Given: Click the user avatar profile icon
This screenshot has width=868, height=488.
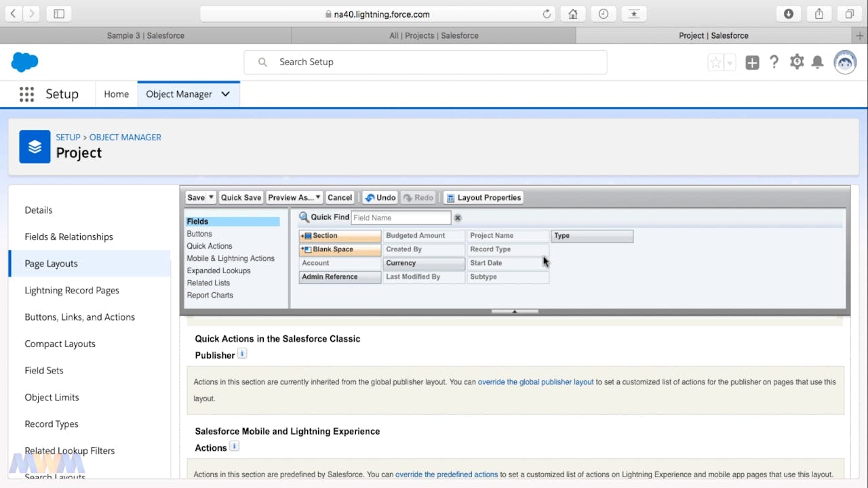Looking at the screenshot, I should (x=845, y=62).
